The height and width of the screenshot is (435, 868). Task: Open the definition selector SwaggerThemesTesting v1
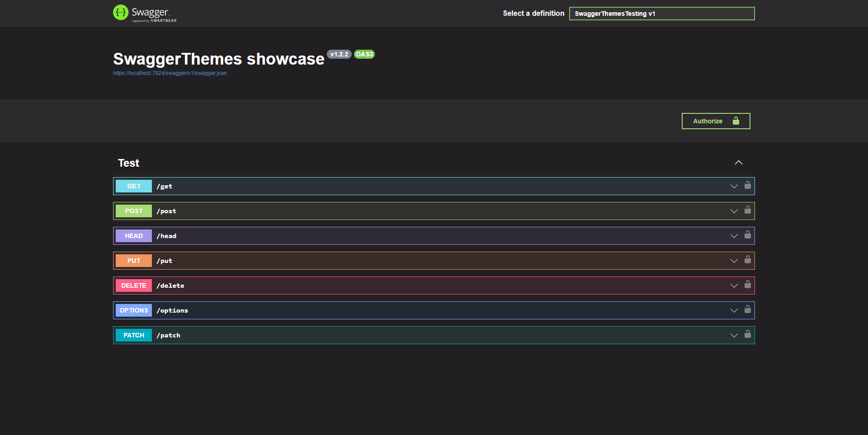662,14
